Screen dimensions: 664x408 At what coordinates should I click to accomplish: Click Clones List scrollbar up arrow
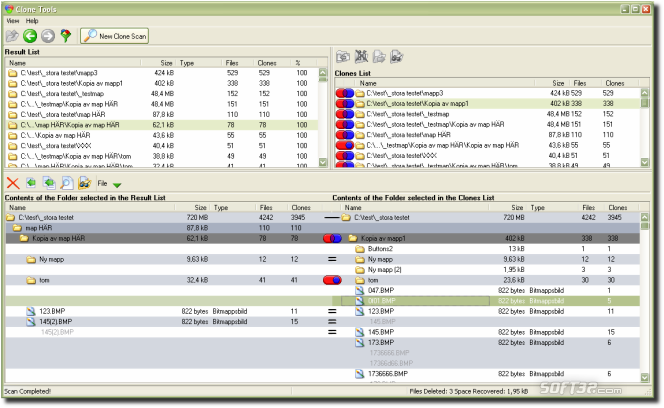pos(645,93)
